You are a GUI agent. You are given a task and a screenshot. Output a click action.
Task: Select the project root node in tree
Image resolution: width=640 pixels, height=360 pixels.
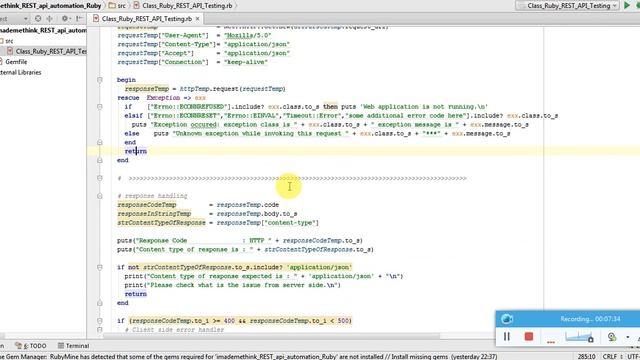[43, 30]
